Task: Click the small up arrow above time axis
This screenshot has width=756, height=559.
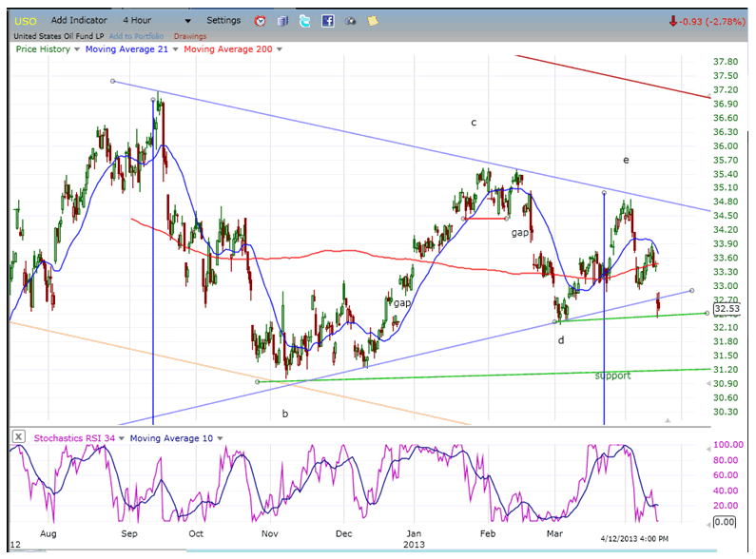Action: click(x=669, y=418)
